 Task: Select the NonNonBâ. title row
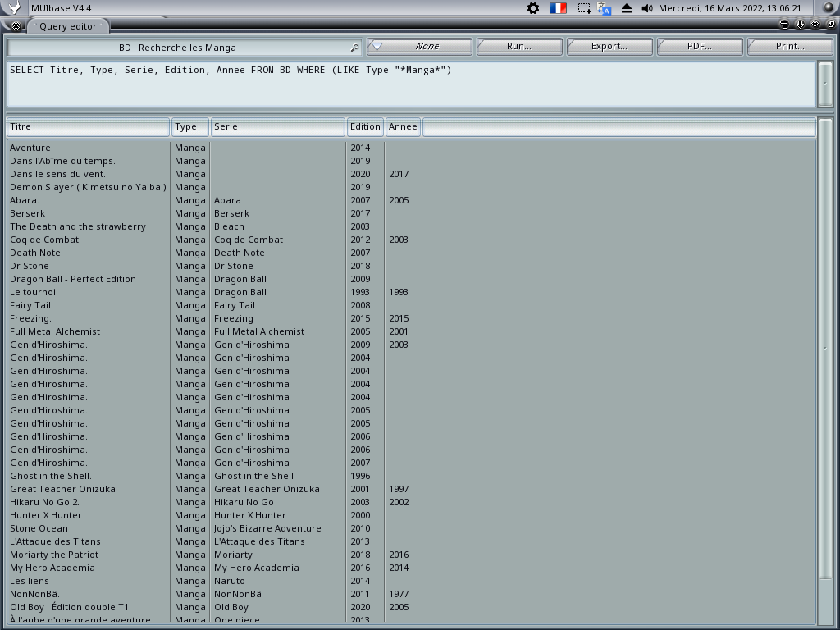click(411, 594)
